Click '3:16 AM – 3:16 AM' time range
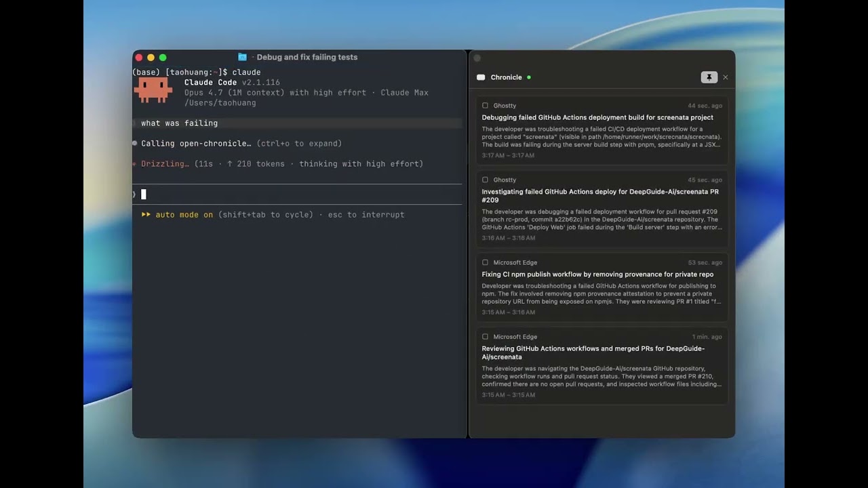The height and width of the screenshot is (488, 868). (x=508, y=239)
